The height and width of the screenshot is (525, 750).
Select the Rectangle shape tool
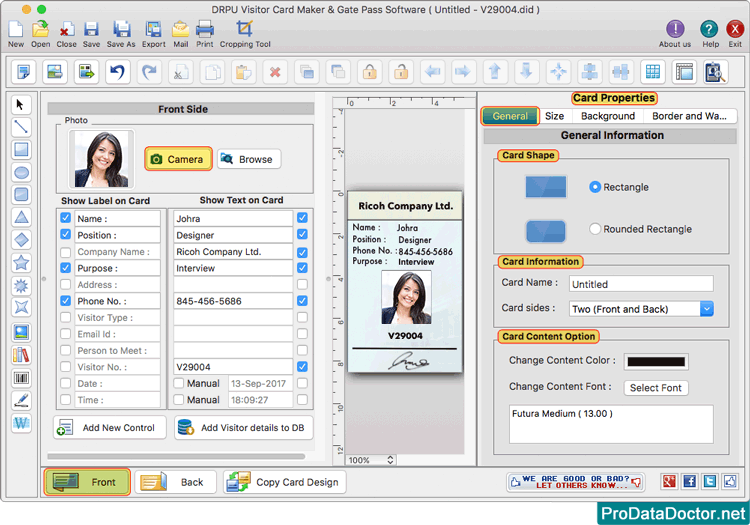[21, 150]
